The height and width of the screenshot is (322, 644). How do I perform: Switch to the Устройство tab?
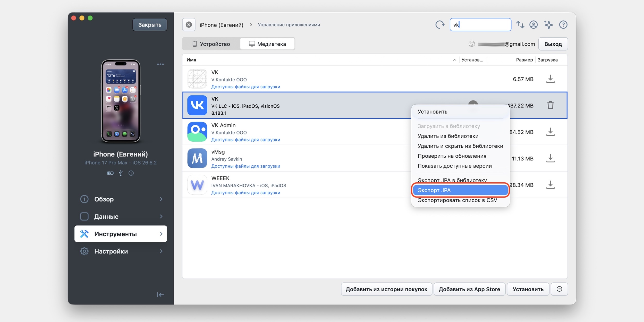[x=211, y=44]
